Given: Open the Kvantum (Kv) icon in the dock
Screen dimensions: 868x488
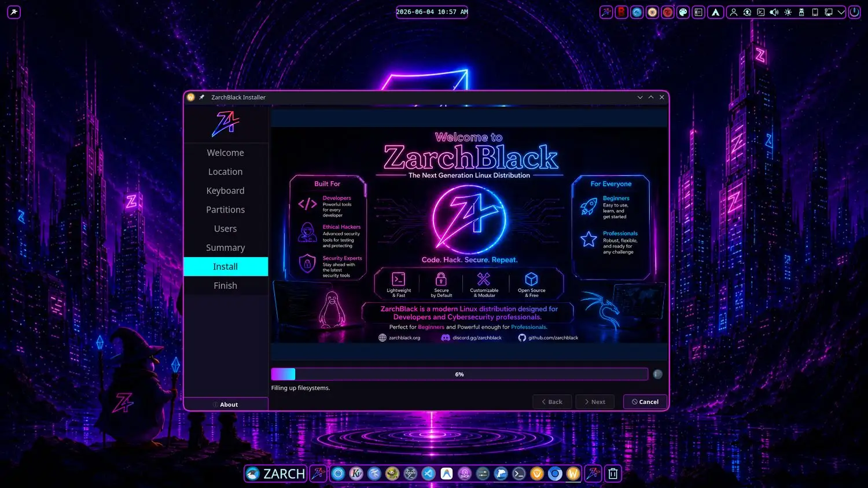Looking at the screenshot, I should [x=356, y=474].
